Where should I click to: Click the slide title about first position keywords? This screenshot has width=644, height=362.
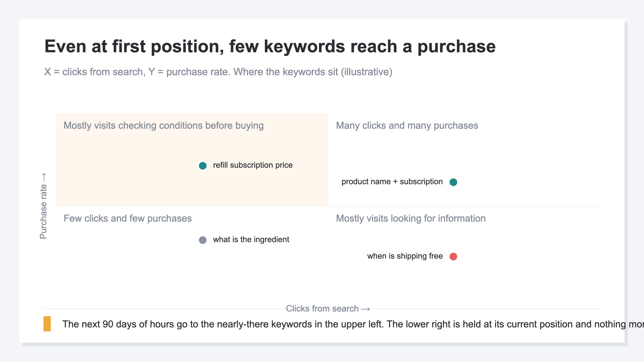pos(270,46)
